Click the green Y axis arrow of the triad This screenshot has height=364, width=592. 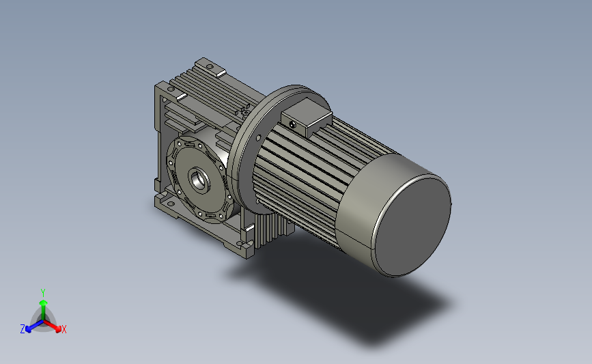coord(44,309)
